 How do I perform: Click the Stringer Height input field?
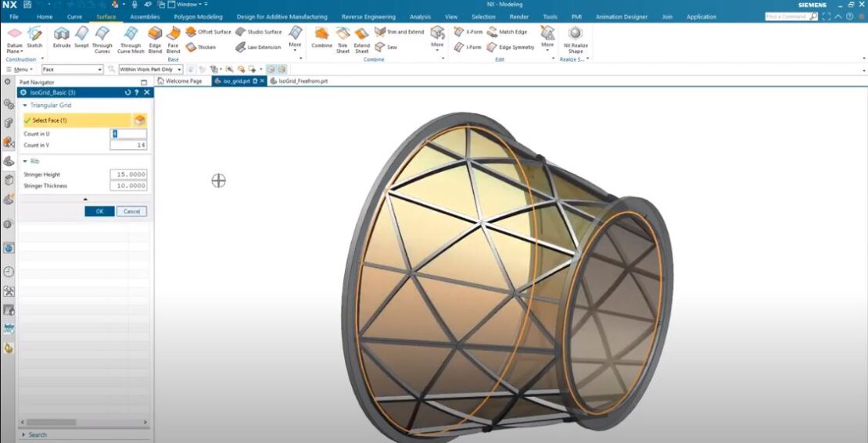click(128, 174)
